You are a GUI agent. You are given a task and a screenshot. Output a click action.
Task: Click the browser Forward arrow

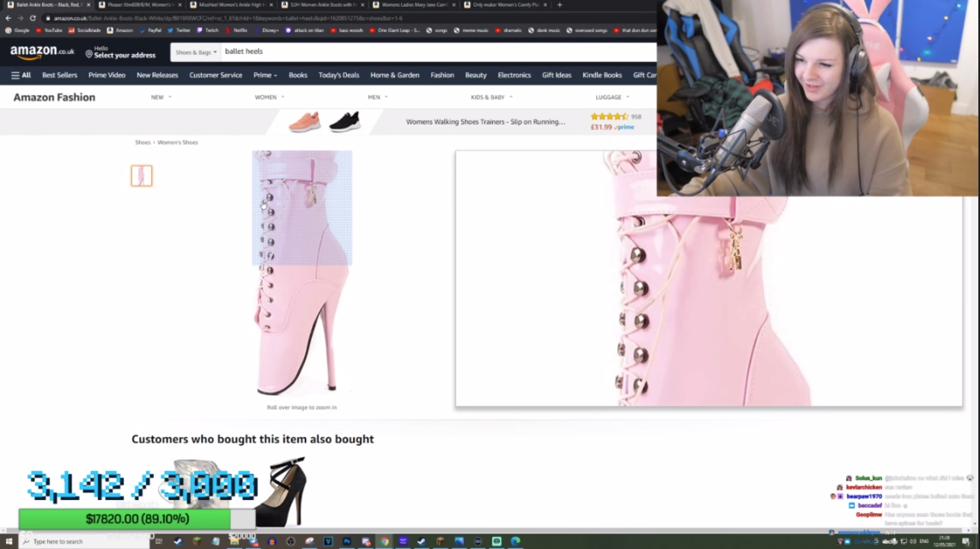point(20,18)
